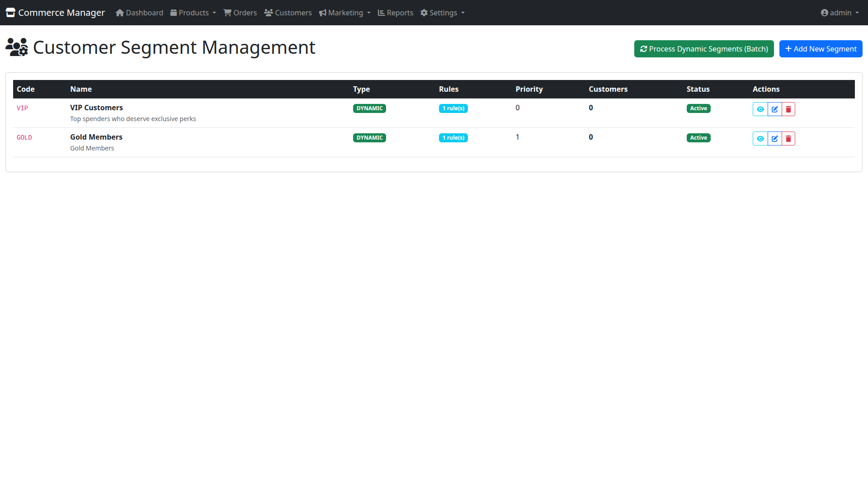Click the delete icon for Gold Members
Screen dimensions: 868x488
(788, 138)
